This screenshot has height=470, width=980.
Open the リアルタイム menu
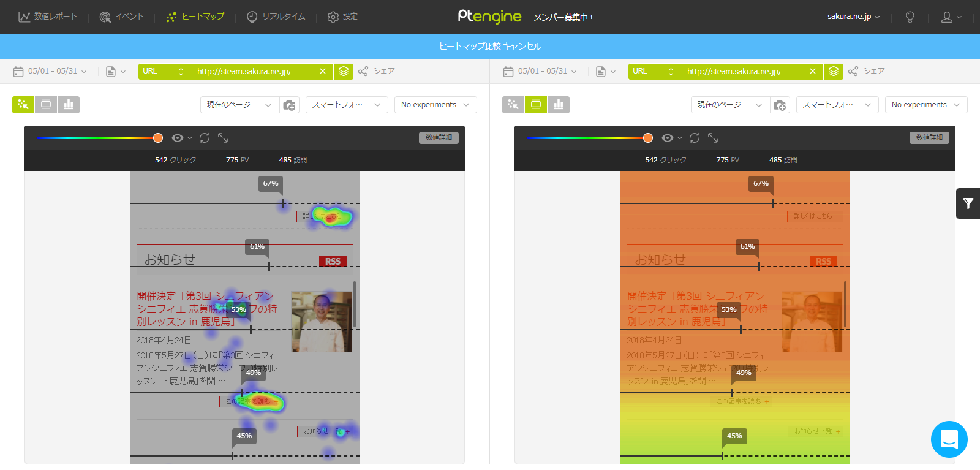[276, 17]
